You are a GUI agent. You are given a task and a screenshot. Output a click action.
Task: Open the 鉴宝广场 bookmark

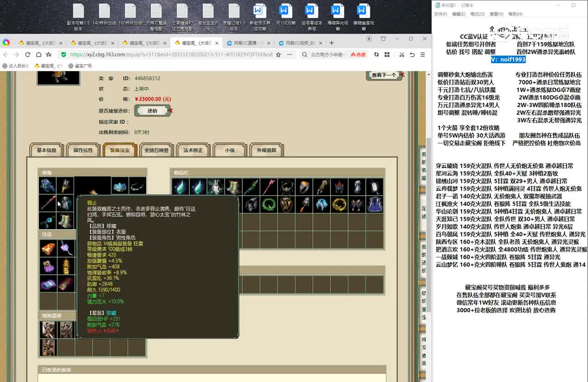tap(80, 66)
